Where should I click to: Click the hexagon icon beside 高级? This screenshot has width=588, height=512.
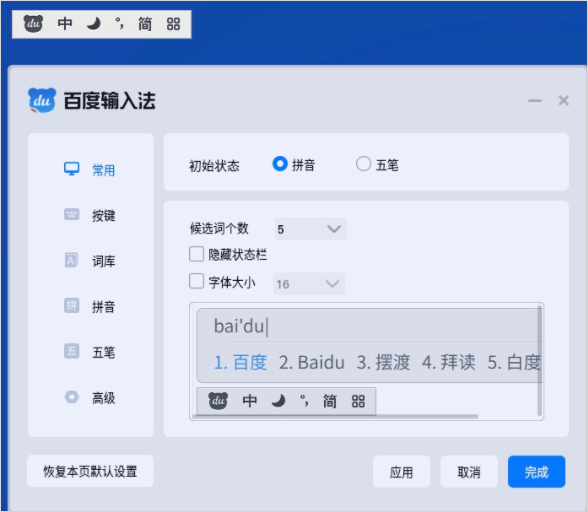72,397
